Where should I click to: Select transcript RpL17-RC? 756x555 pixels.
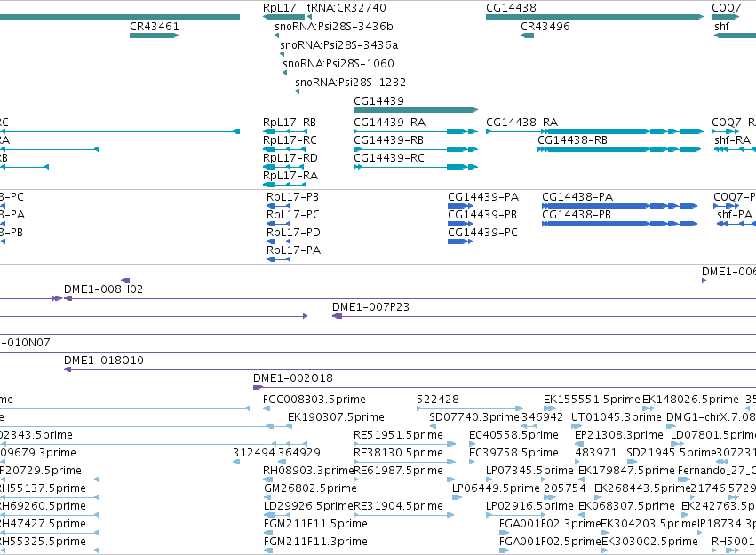coord(290,140)
